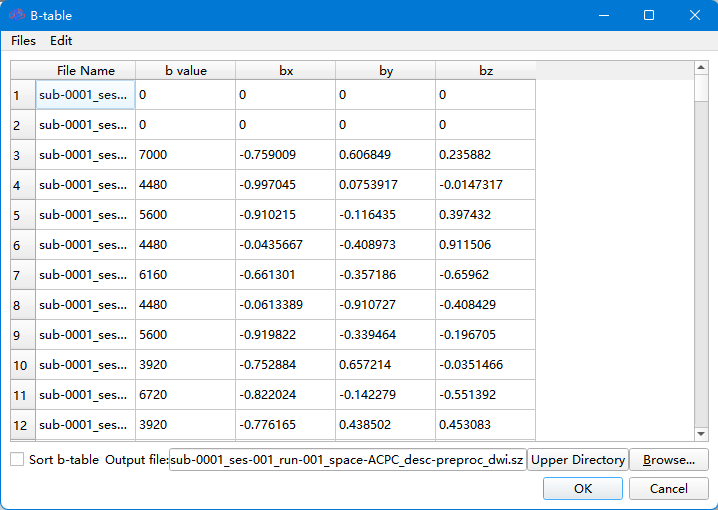The width and height of the screenshot is (718, 510).
Task: Select by cell -0.116435
Action: [x=386, y=215]
